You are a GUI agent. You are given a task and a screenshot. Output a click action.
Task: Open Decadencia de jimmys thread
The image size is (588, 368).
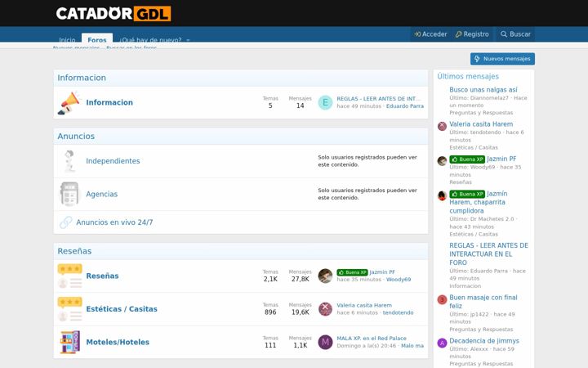click(x=484, y=341)
